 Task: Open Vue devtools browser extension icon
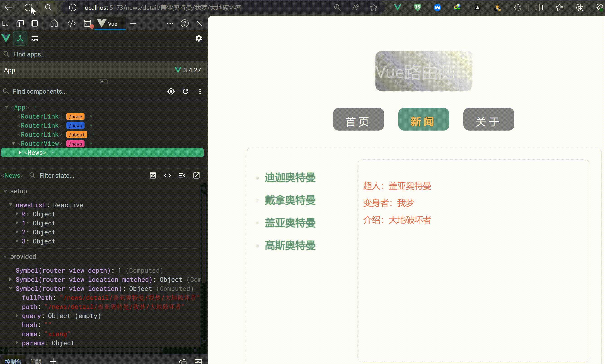[x=398, y=8]
